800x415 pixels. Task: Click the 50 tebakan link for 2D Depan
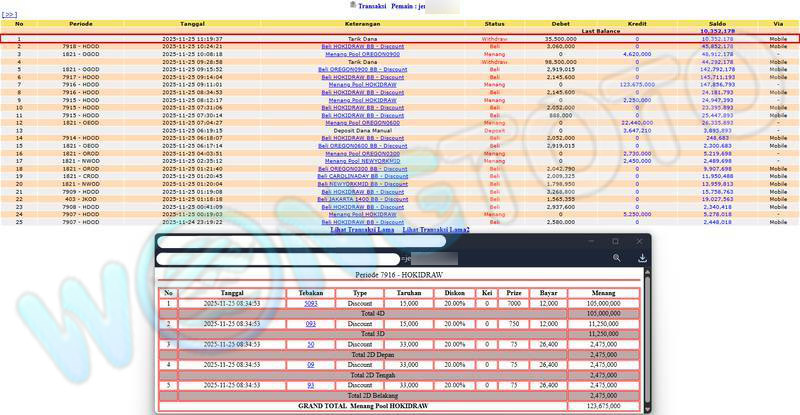coord(311,344)
